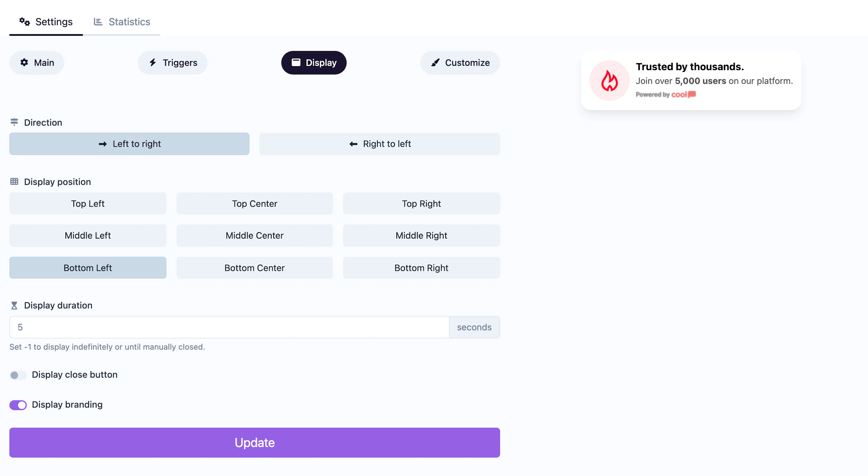Screen dimensions: 868x476
Task: Pick the Bottom Right display position
Action: tap(421, 268)
